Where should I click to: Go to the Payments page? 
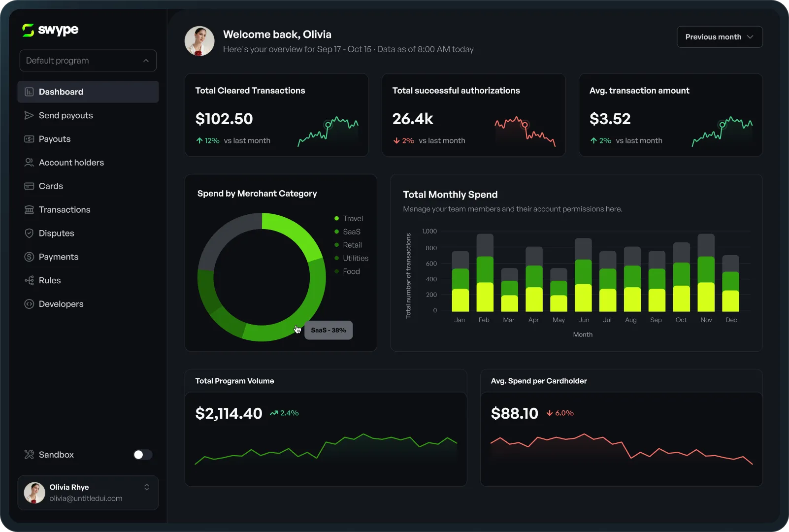[x=88, y=257]
